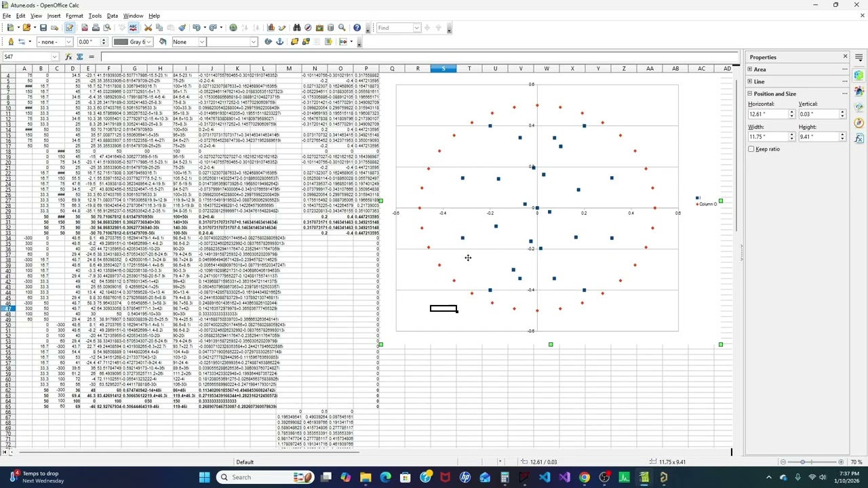The image size is (868, 488).
Task: Open the Name Box dropdown arrow
Action: pyautogui.click(x=54, y=57)
